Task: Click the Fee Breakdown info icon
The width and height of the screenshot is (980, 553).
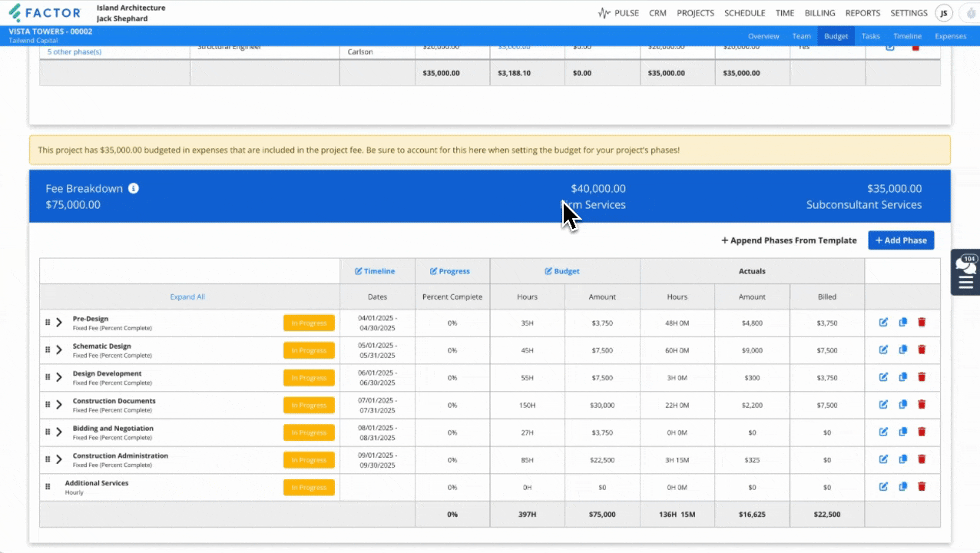Action: (x=134, y=189)
